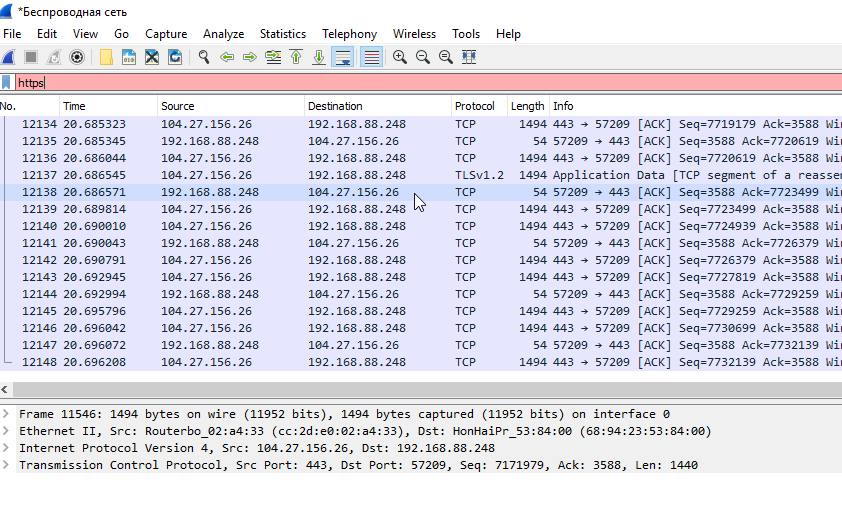
Task: Sort by the Info column header
Action: coord(696,106)
